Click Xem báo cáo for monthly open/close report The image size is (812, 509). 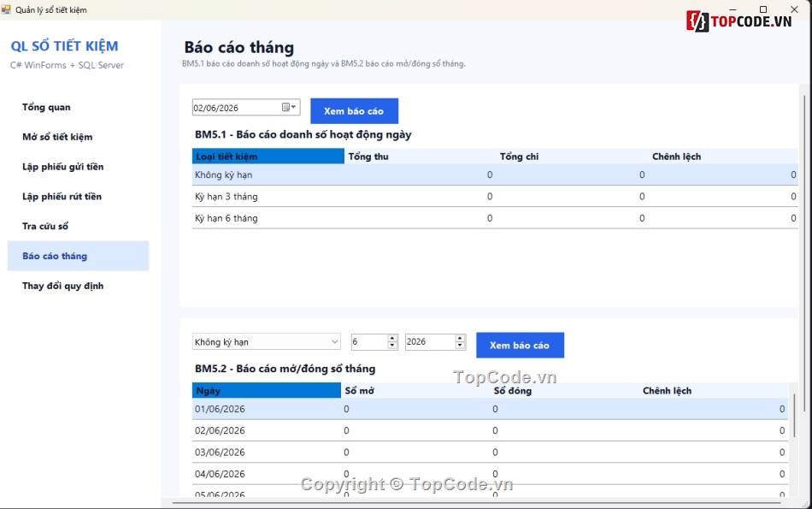520,346
